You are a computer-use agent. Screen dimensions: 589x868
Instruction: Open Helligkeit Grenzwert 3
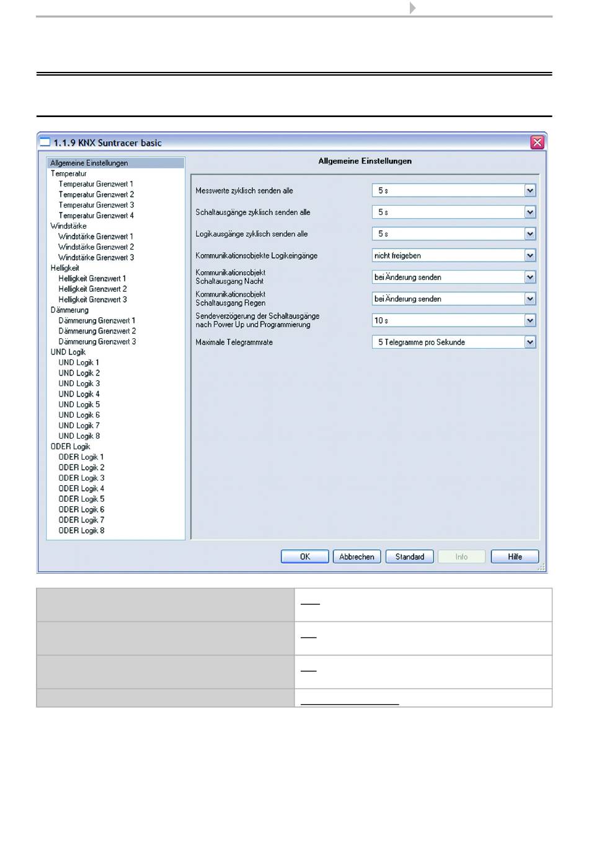click(93, 300)
